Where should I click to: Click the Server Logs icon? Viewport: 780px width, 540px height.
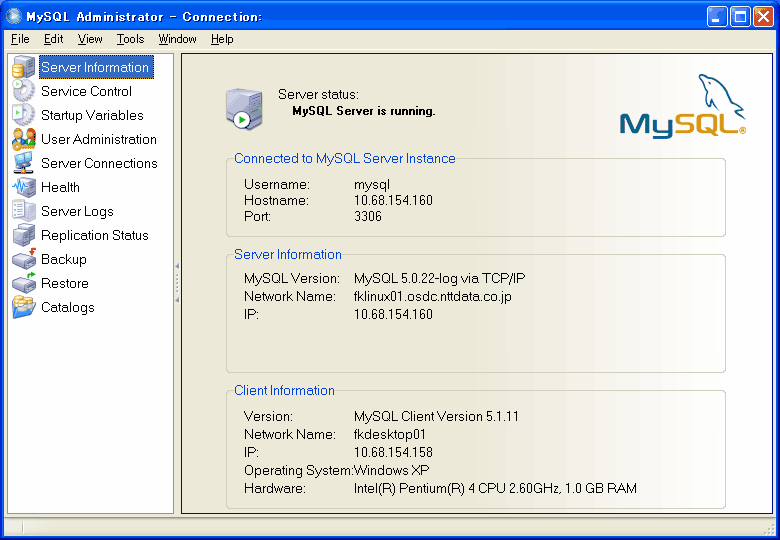pos(23,212)
